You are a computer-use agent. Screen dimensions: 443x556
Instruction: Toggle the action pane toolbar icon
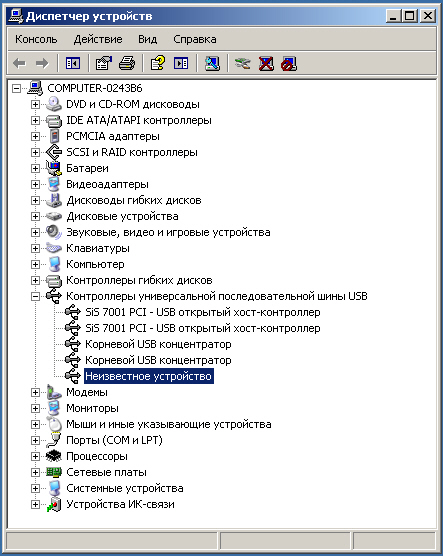click(x=181, y=64)
